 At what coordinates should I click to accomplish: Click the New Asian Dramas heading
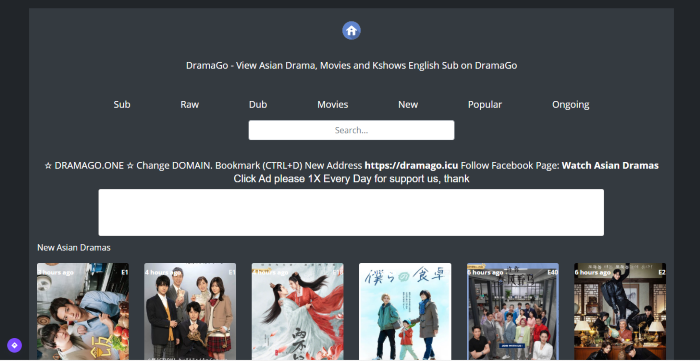pyautogui.click(x=74, y=247)
